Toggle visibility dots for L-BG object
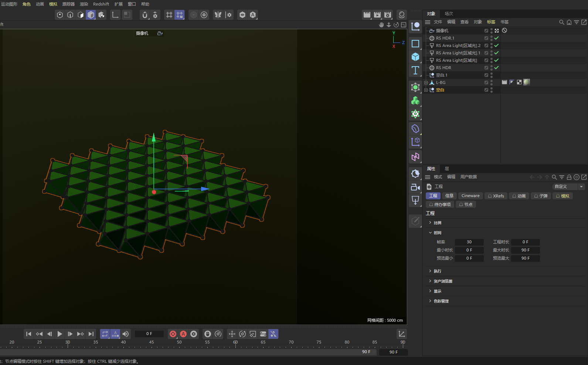The width and height of the screenshot is (588, 365). point(492,82)
